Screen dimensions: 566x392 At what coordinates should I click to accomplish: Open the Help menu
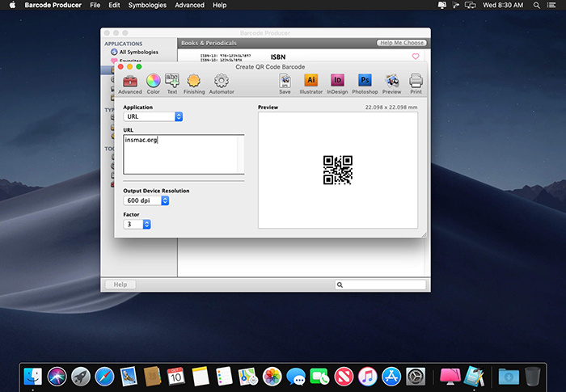[219, 5]
